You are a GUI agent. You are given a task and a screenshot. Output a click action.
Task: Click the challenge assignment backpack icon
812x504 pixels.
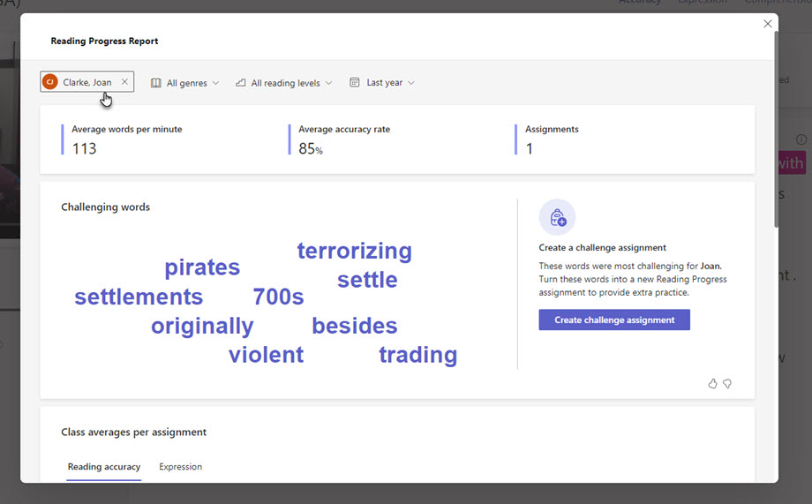point(557,217)
